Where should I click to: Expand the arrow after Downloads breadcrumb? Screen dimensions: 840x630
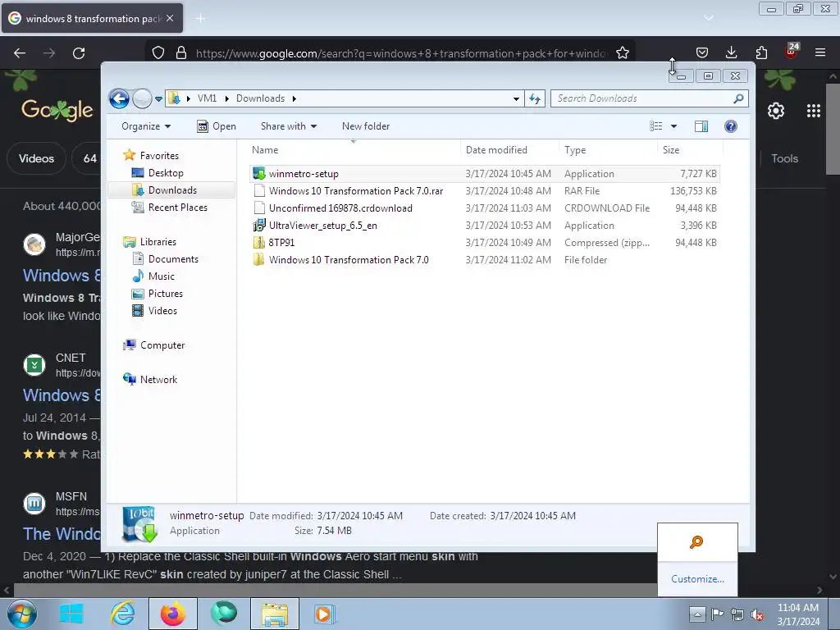[x=294, y=98]
